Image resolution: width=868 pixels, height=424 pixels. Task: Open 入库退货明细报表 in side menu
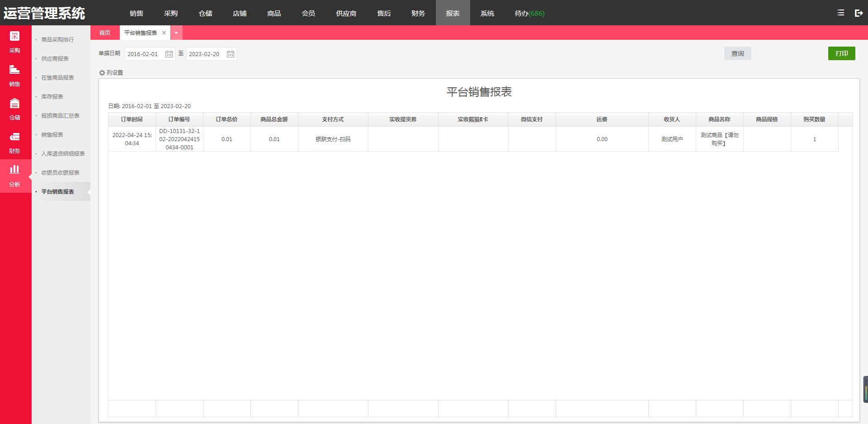(63, 154)
